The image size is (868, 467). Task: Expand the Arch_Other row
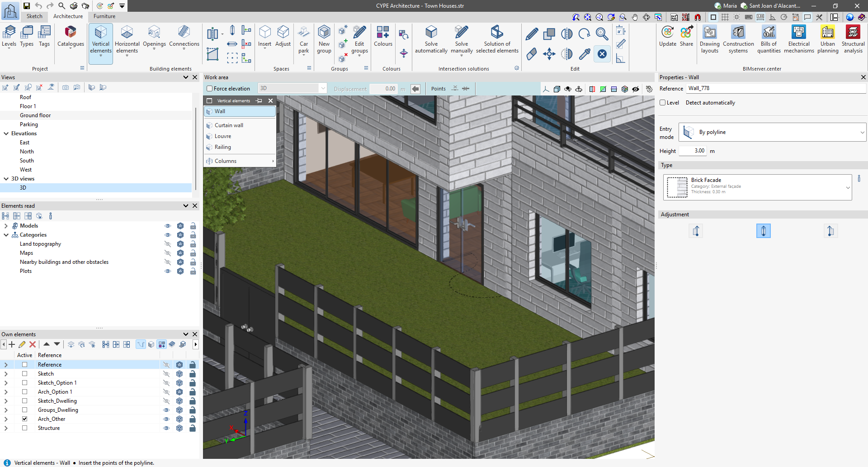pos(6,419)
